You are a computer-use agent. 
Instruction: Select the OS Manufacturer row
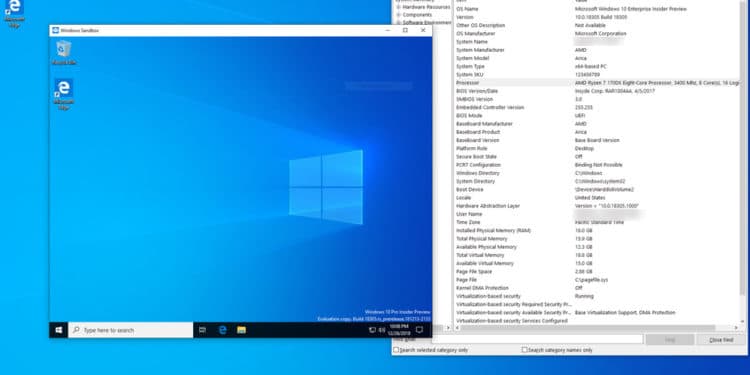[597, 33]
